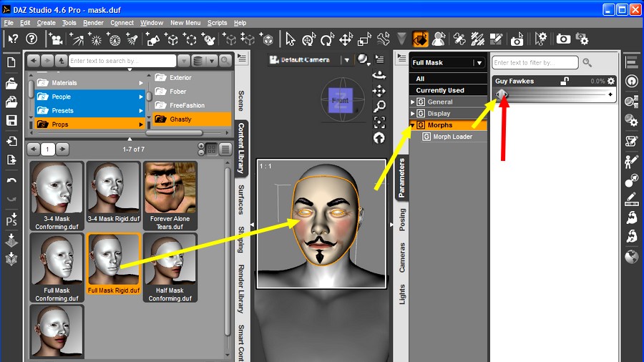Open the Create menu
This screenshot has width=644, height=362.
46,23
